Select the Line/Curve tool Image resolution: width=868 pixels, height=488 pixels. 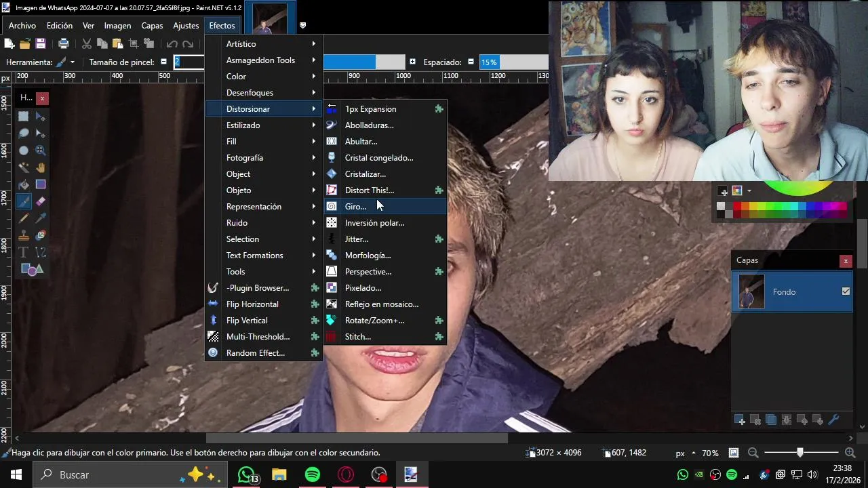coord(41,252)
